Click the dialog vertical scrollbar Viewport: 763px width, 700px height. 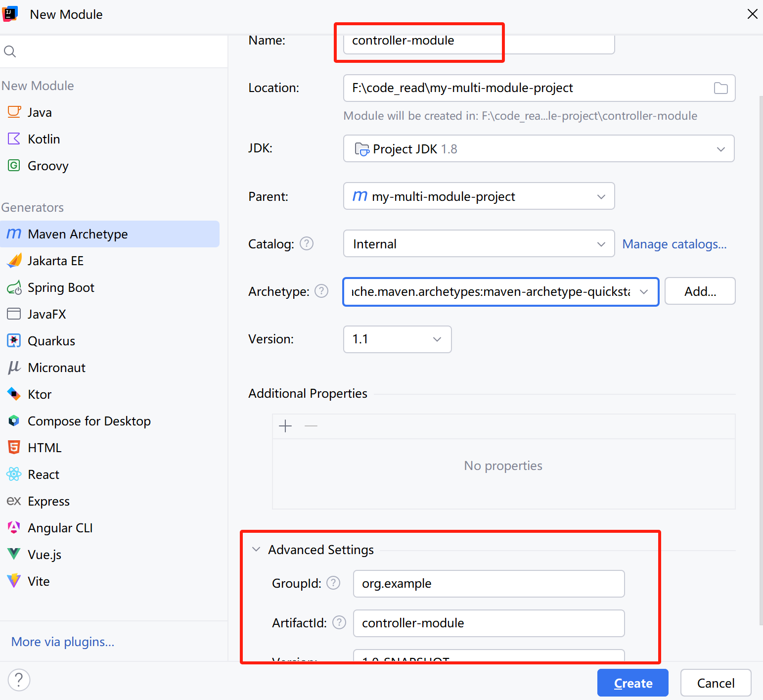coord(761,360)
